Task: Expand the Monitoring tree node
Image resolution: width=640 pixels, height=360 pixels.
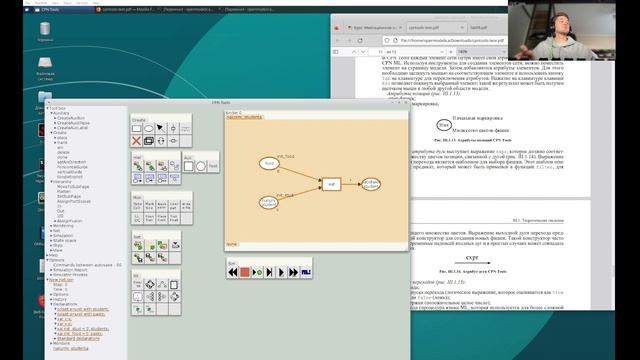Action: tap(51, 226)
